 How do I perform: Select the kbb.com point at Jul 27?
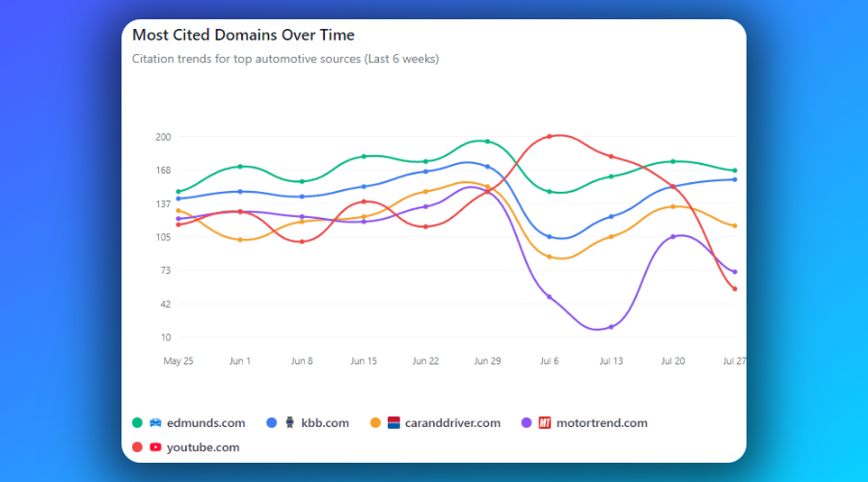(735, 179)
